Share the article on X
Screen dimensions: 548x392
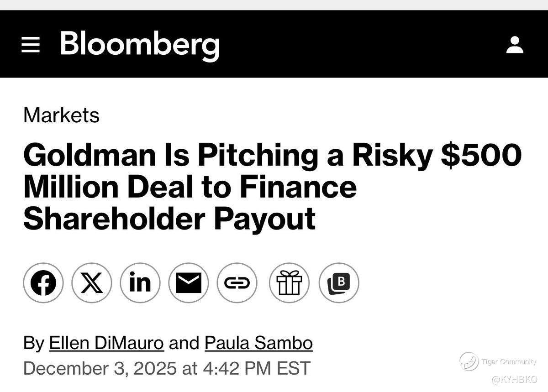(x=91, y=283)
